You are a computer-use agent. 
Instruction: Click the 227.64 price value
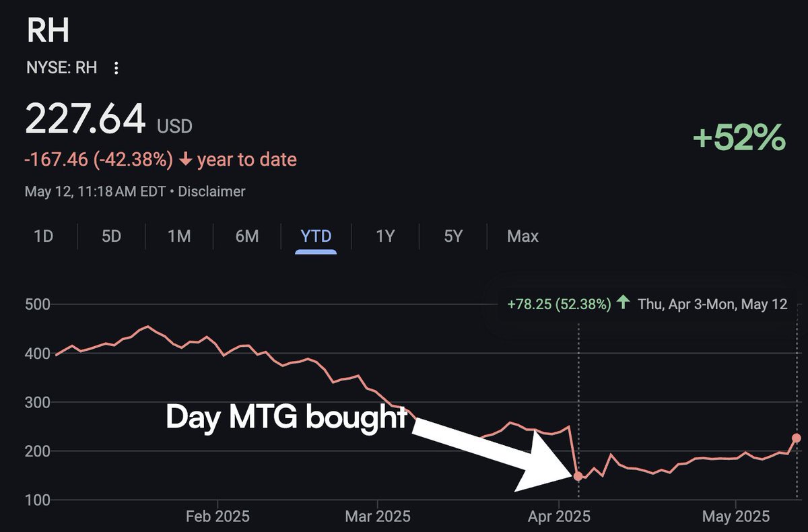pyautogui.click(x=86, y=119)
